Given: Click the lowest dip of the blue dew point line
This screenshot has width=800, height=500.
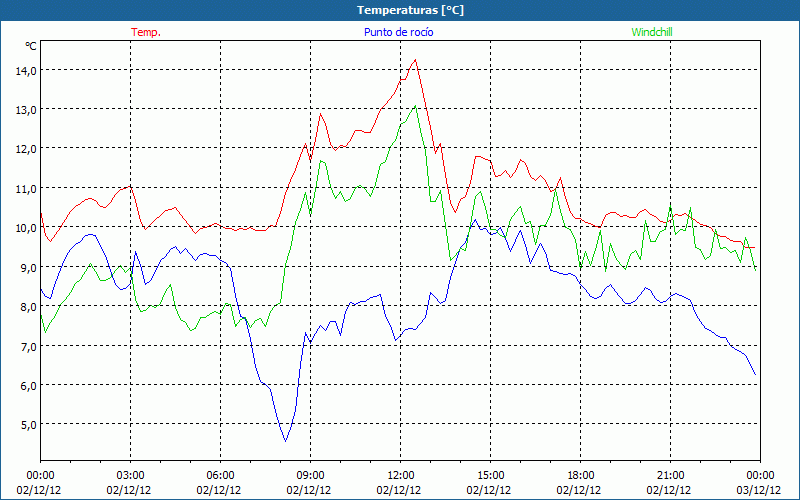Looking at the screenshot, I should coord(285,440).
